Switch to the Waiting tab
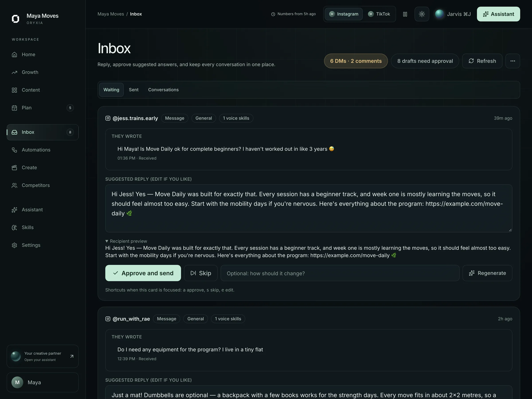This screenshot has height=399, width=532. [x=111, y=90]
